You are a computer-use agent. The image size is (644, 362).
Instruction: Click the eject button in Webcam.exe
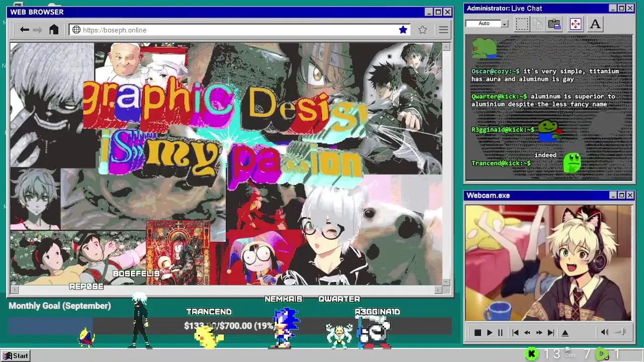565,333
